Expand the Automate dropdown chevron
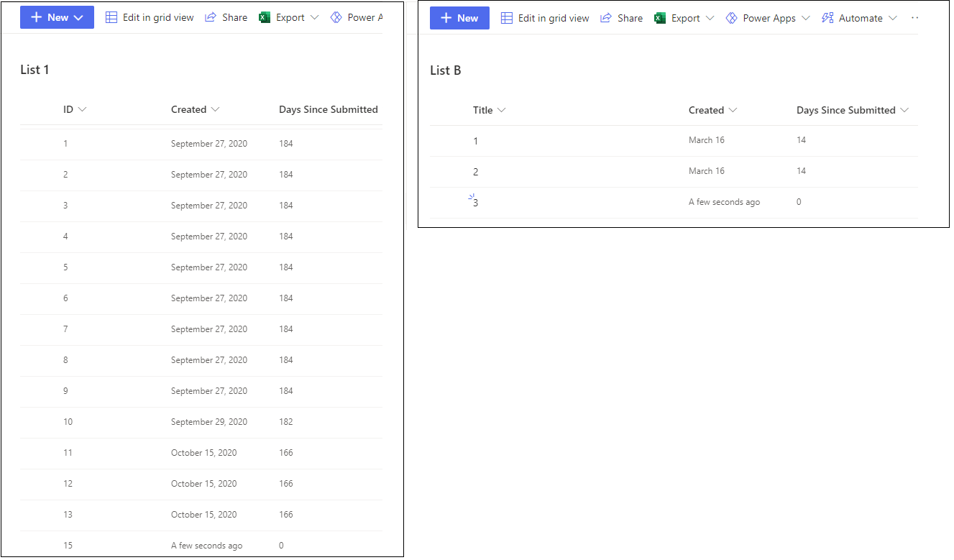Image resolution: width=954 pixels, height=560 pixels. [893, 18]
